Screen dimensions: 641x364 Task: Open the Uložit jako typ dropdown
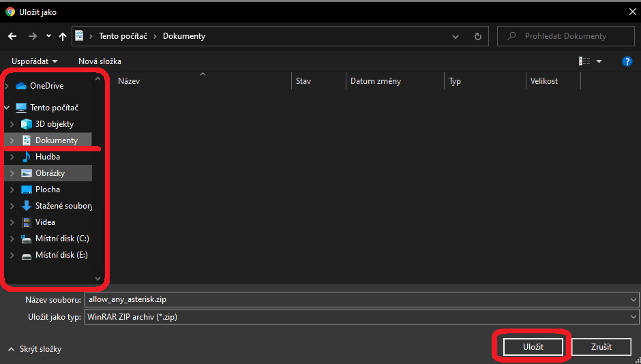633,317
